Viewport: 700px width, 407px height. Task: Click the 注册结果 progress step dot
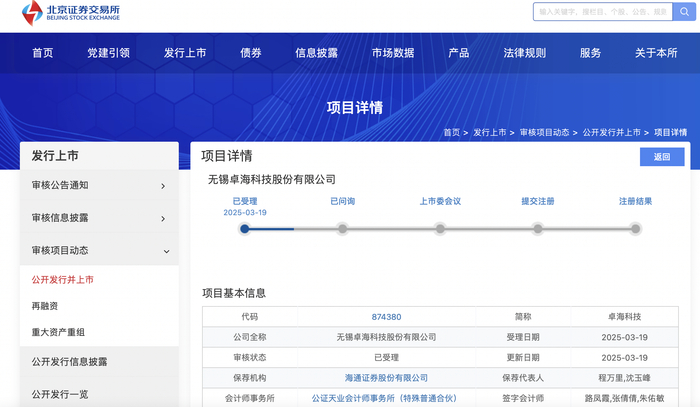(x=635, y=229)
